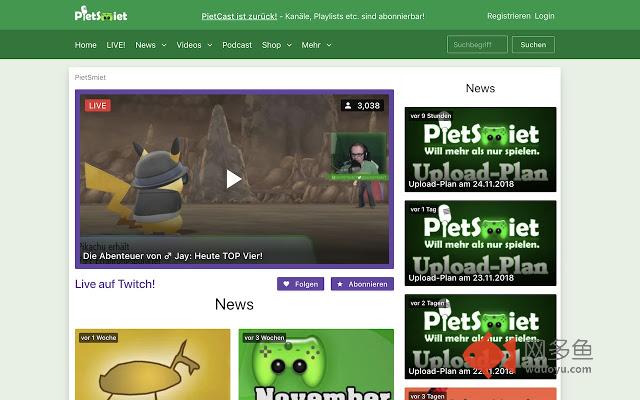
Task: Click the Folgen button
Action: (300, 284)
